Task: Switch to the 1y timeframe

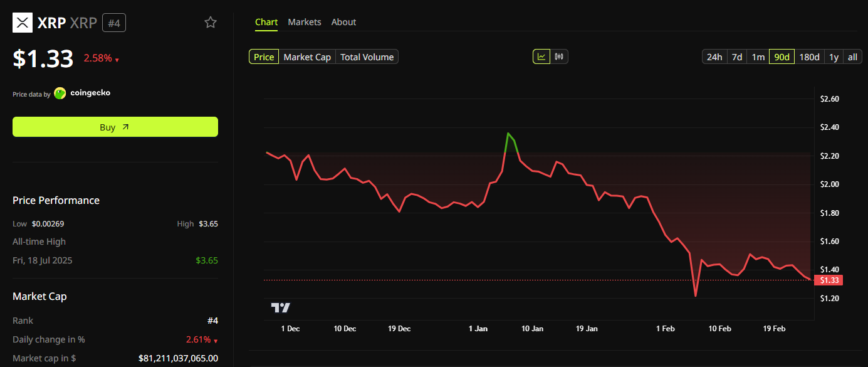Action: coord(834,56)
